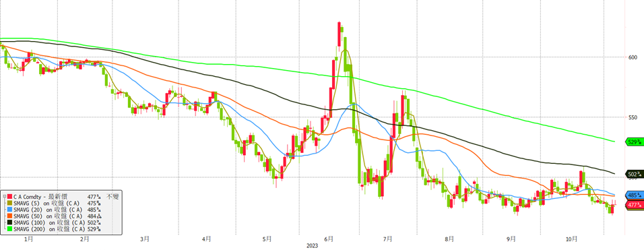Image resolution: width=644 pixels, height=250 pixels.
Task: Click the olive SMAVG (5) color swatch
Action: (x=9, y=204)
